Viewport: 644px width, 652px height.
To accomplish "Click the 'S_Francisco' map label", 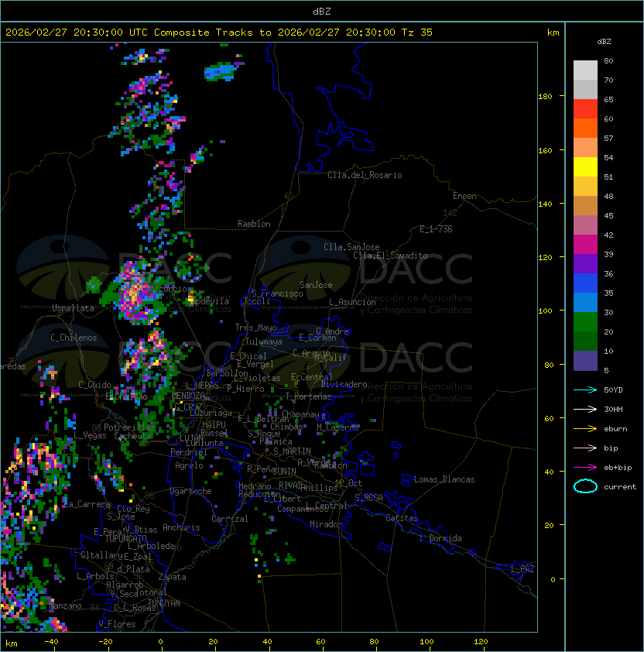I will tap(277, 293).
